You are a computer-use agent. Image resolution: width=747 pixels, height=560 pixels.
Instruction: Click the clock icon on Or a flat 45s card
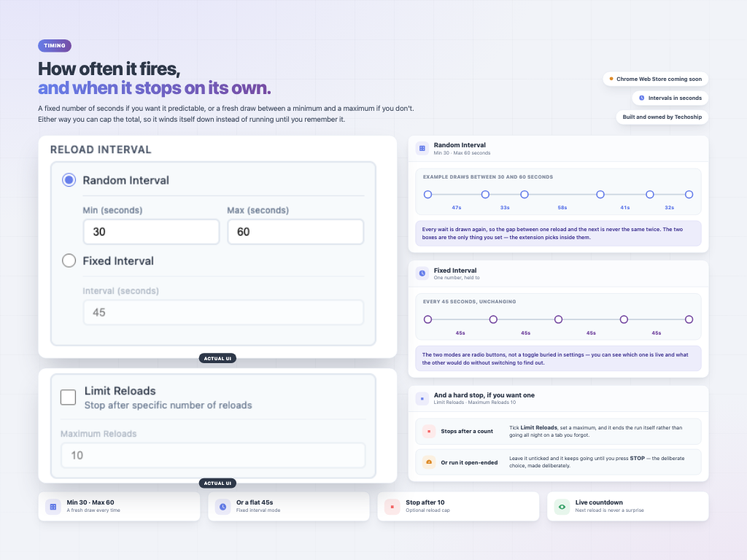222,507
